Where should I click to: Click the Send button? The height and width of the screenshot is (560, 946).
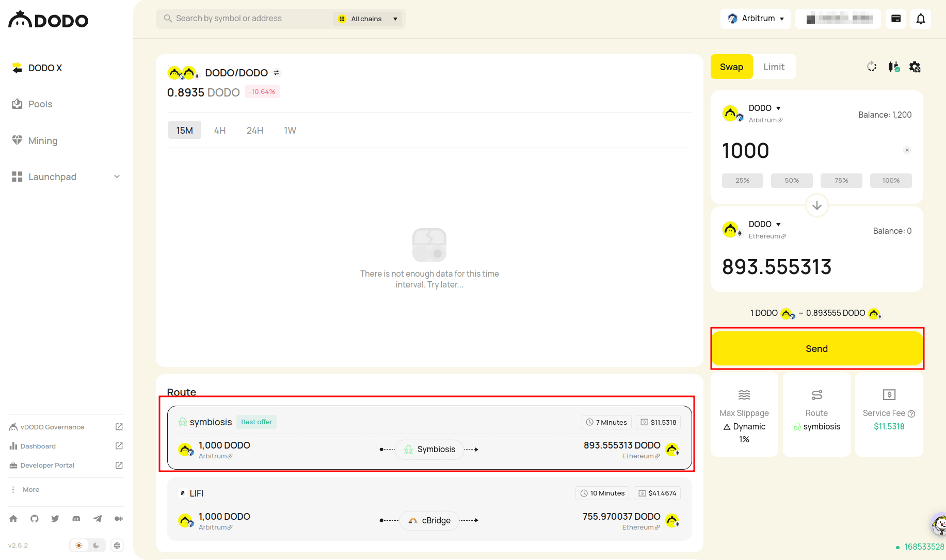[x=817, y=348]
